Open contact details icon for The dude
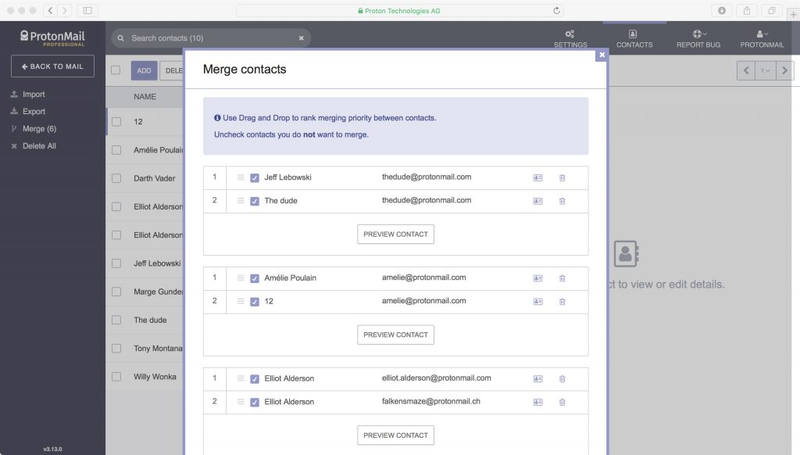Viewport: 800px width, 455px height. [x=538, y=201]
